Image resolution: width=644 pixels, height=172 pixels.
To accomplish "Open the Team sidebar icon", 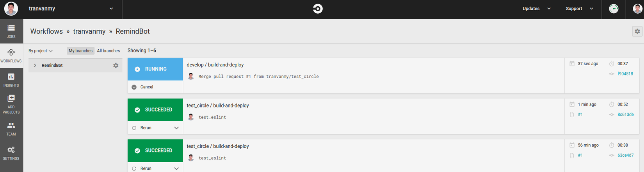I will coord(11,129).
